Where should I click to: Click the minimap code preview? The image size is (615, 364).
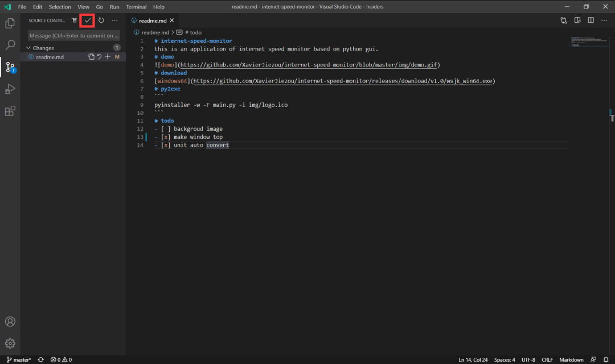589,41
